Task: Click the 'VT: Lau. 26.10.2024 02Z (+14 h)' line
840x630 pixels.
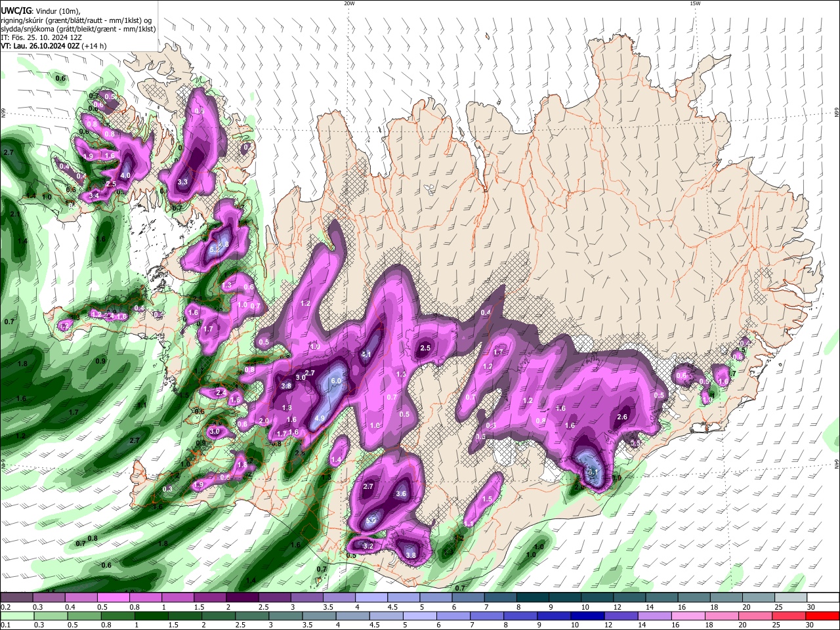Action: click(54, 46)
